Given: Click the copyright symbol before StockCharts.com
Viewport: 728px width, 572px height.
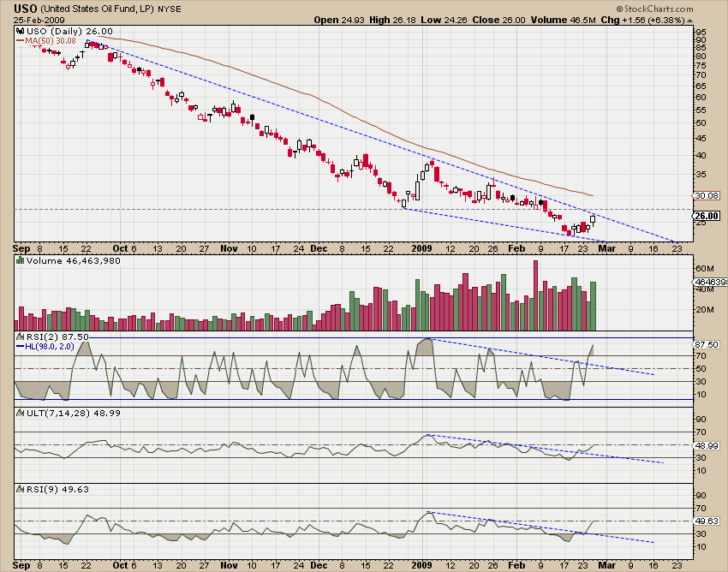Looking at the screenshot, I should pyautogui.click(x=619, y=9).
